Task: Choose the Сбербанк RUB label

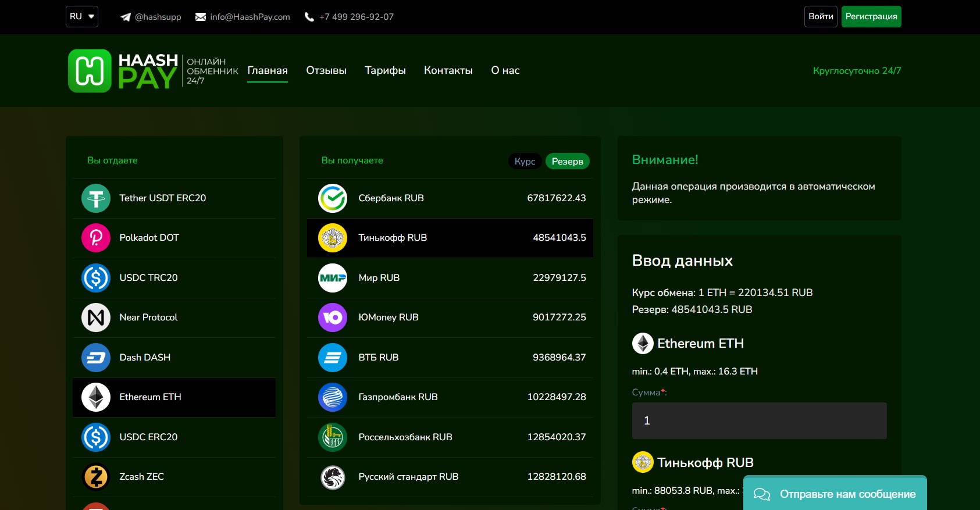Action: click(391, 198)
